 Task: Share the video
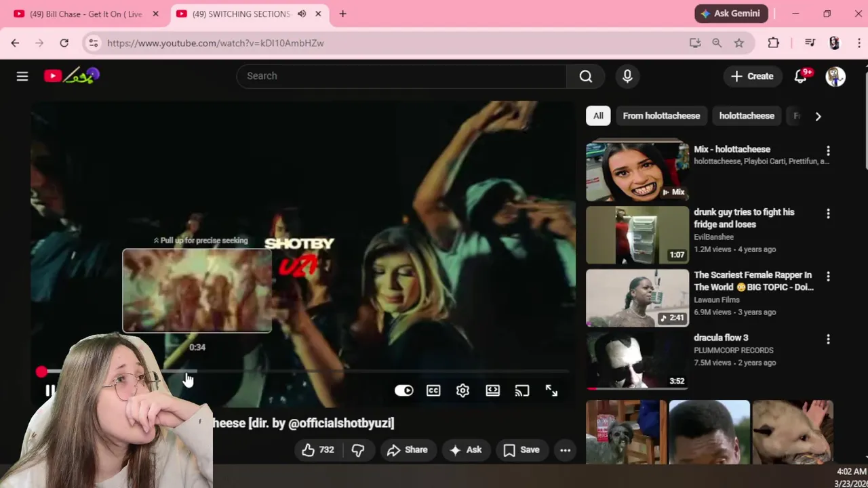pyautogui.click(x=408, y=450)
